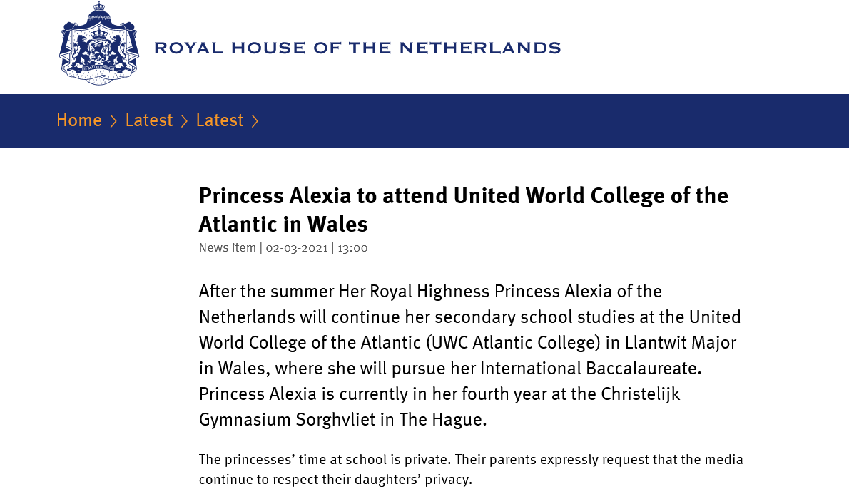
Task: Click the News item label
Action: 227,248
